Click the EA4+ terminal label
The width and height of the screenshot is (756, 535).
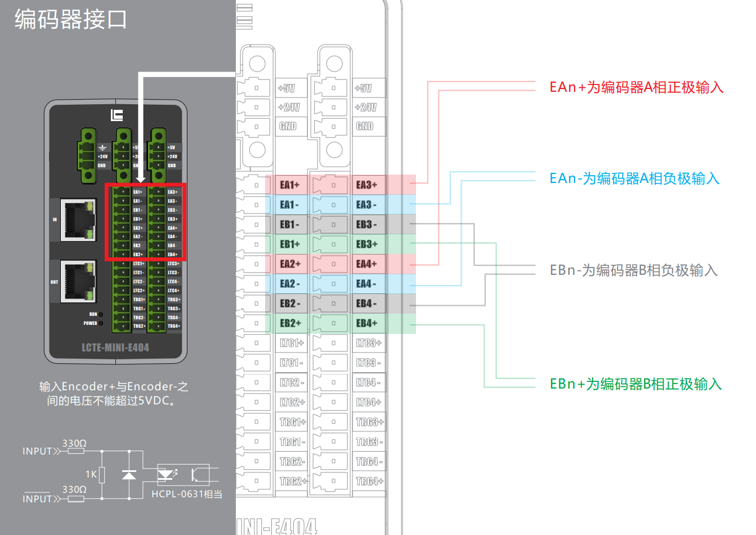pyautogui.click(x=366, y=264)
